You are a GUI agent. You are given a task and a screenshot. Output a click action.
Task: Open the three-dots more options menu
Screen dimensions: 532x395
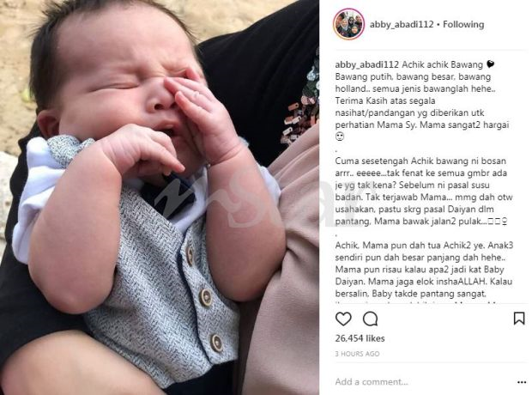[x=522, y=382]
